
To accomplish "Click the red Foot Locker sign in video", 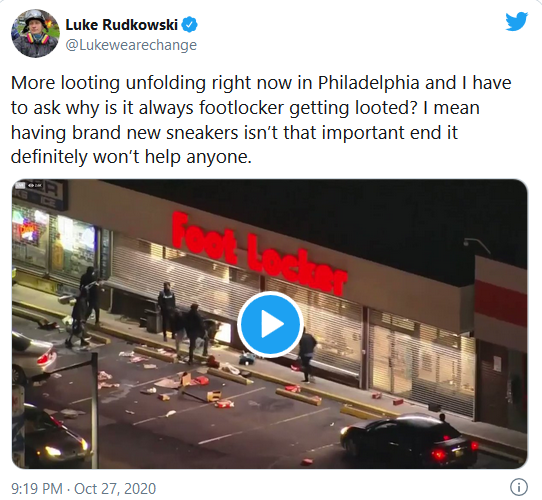I will pos(259,253).
